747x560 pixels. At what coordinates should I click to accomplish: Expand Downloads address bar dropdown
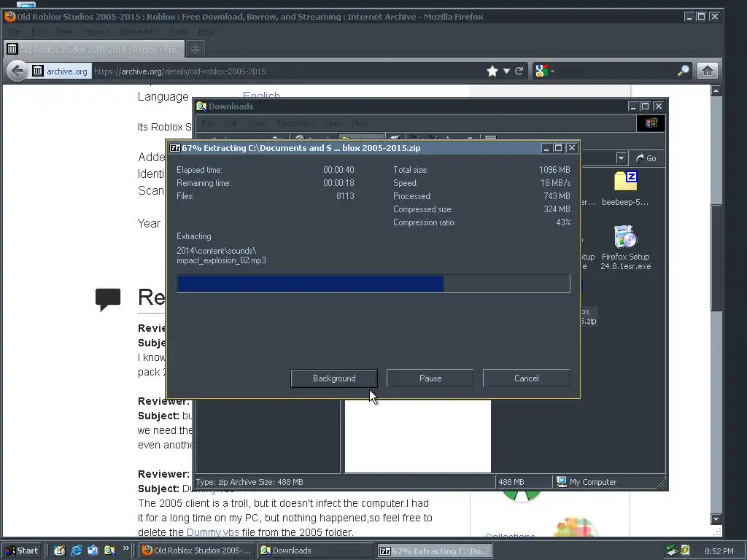point(621,158)
